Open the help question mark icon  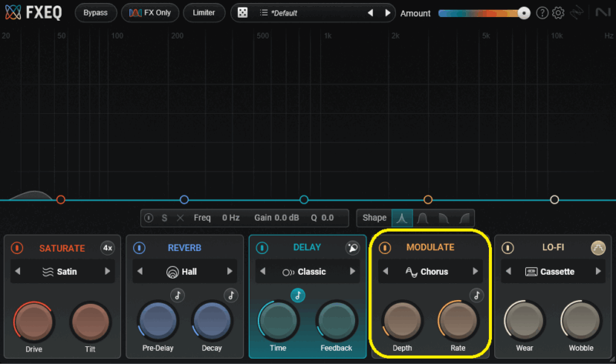(x=542, y=13)
